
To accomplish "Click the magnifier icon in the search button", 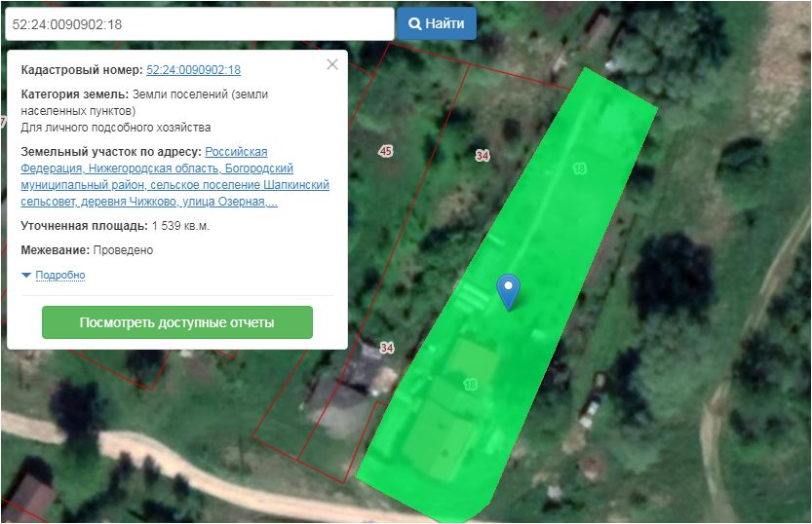I will click(x=415, y=23).
